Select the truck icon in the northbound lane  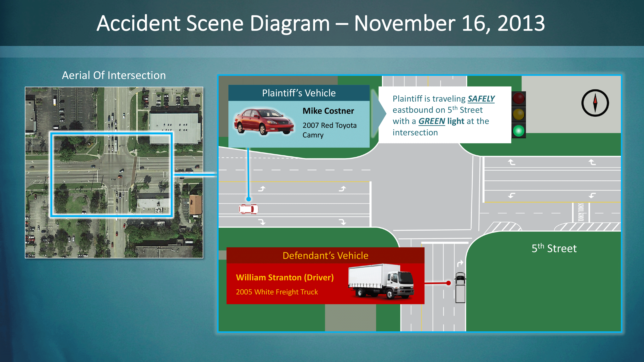coord(460,287)
